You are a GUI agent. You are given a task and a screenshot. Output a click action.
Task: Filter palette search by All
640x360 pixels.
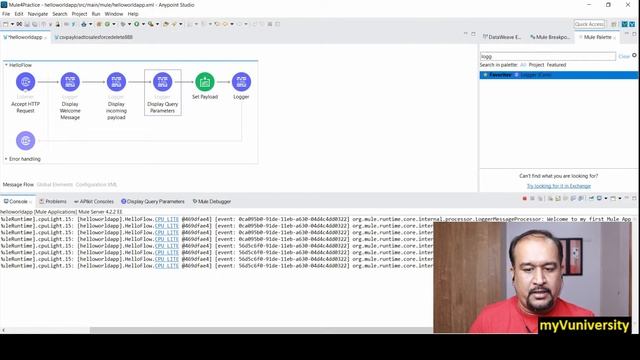[x=523, y=65]
